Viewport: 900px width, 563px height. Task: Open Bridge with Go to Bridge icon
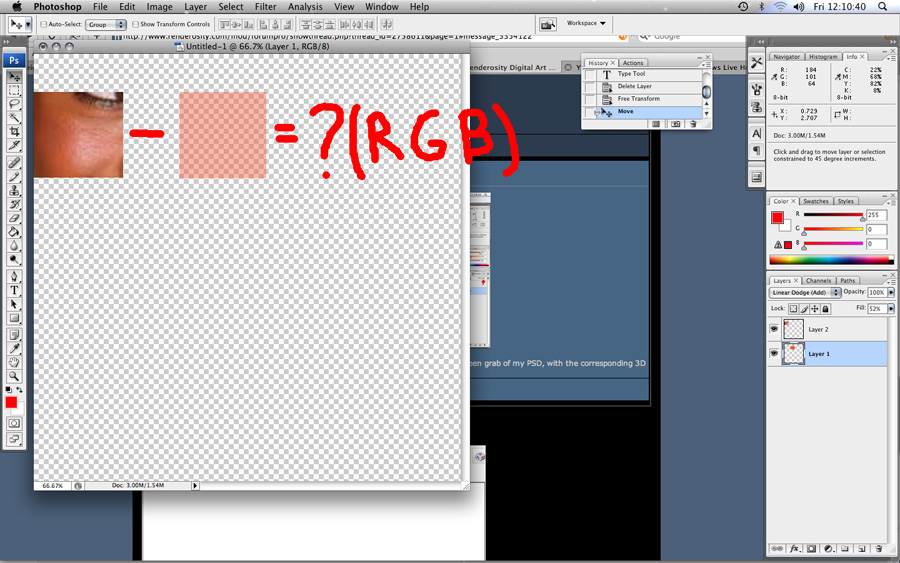pos(548,24)
